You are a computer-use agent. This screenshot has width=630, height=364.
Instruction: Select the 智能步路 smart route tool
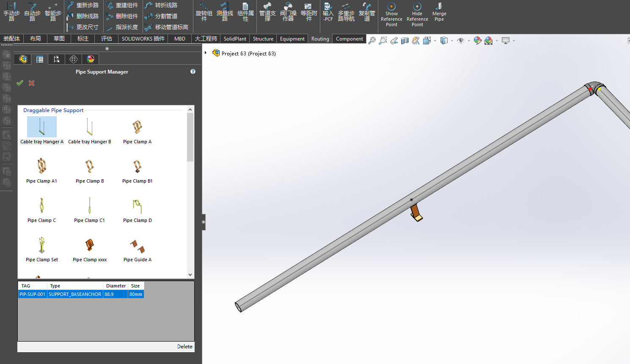(53, 12)
